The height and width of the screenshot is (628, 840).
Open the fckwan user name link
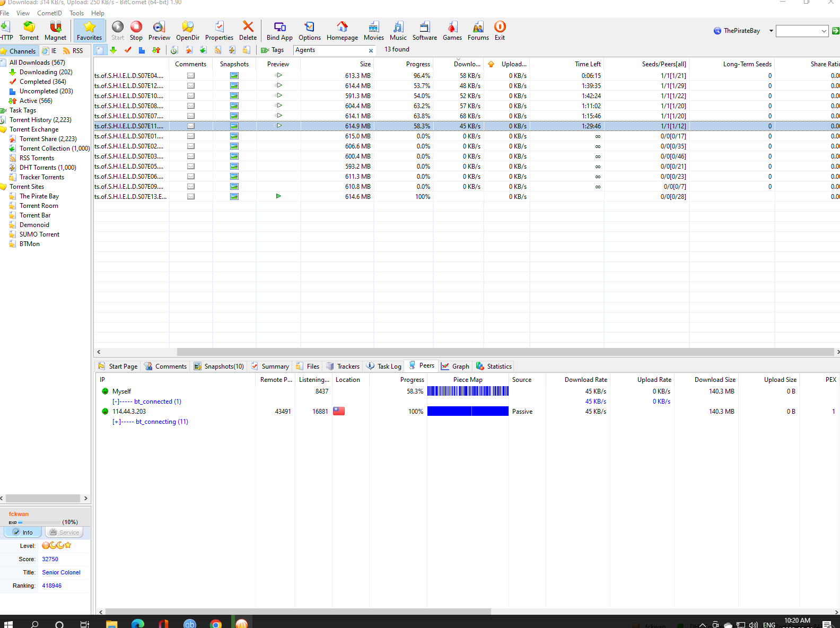pos(19,514)
